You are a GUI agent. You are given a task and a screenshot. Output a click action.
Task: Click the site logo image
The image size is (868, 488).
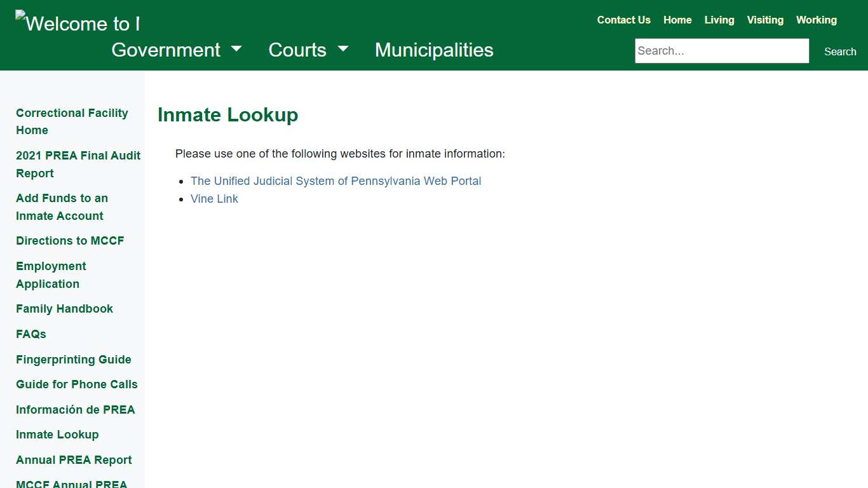tap(78, 24)
